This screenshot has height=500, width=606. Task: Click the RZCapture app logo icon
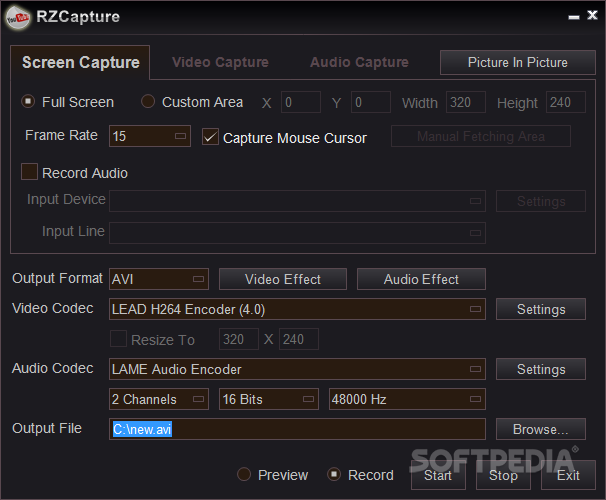click(18, 18)
